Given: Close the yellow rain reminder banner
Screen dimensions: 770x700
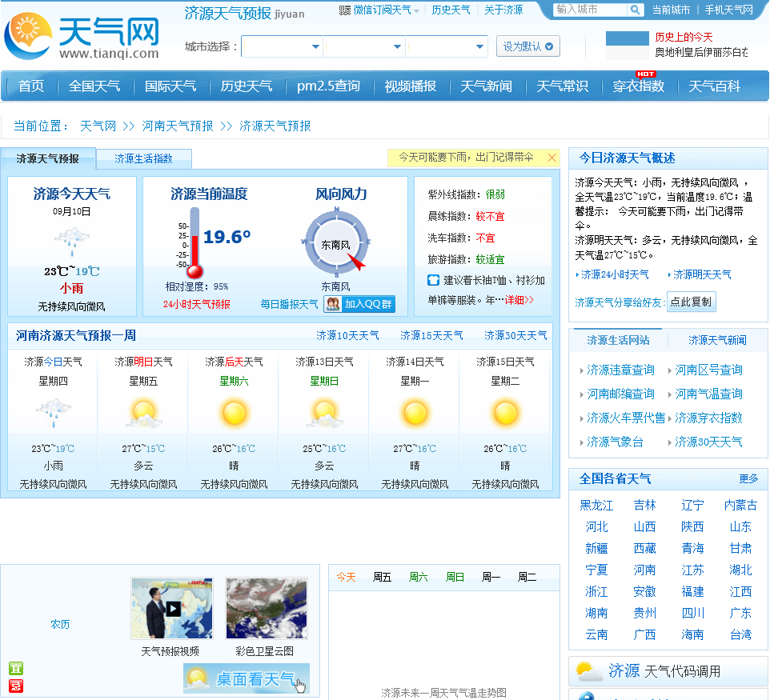Looking at the screenshot, I should (x=551, y=158).
